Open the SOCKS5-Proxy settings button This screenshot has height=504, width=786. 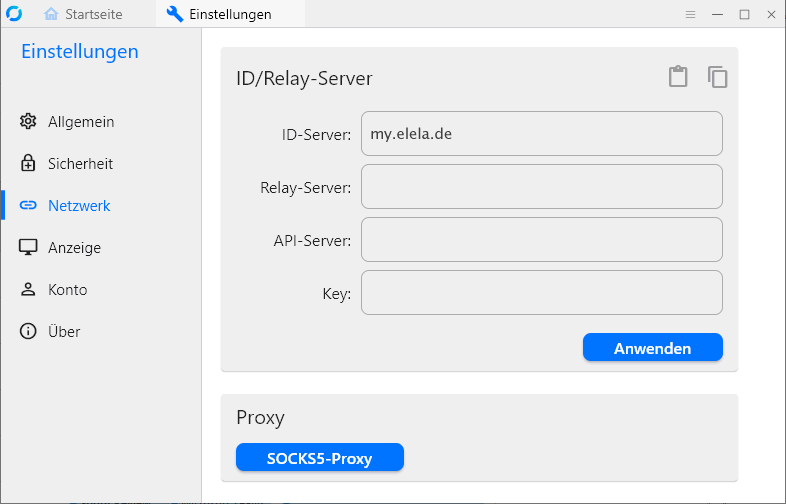319,458
